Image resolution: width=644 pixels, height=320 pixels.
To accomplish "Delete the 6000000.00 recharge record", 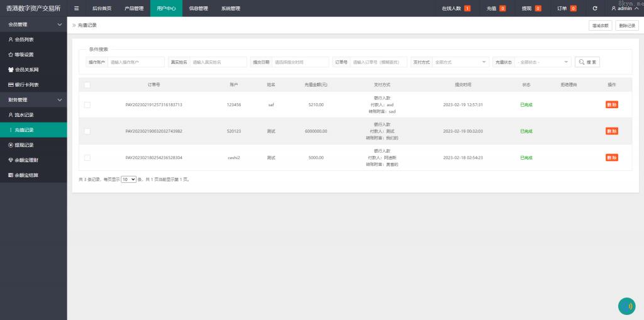I will click(611, 131).
